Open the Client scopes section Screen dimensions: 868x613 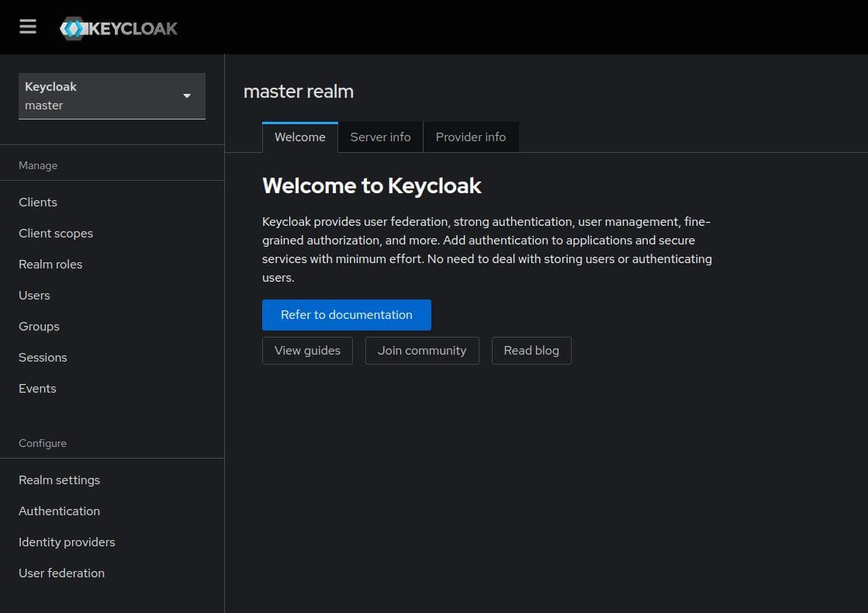click(x=56, y=233)
